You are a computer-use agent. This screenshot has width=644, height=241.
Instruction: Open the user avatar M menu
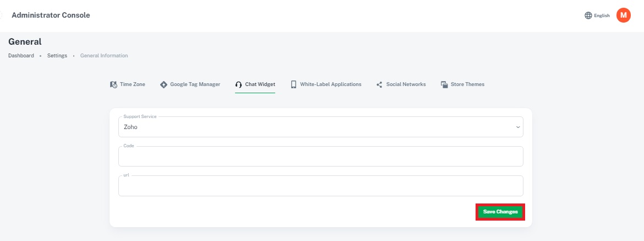point(623,15)
